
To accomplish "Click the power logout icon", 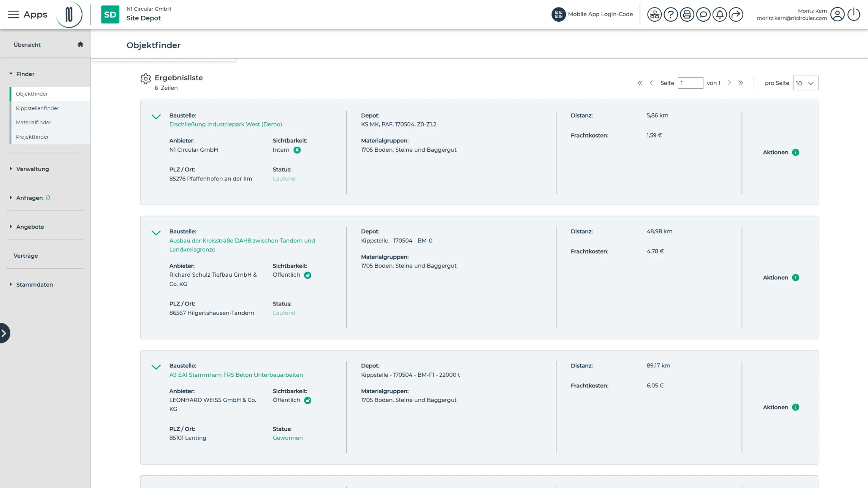I will 854,15.
